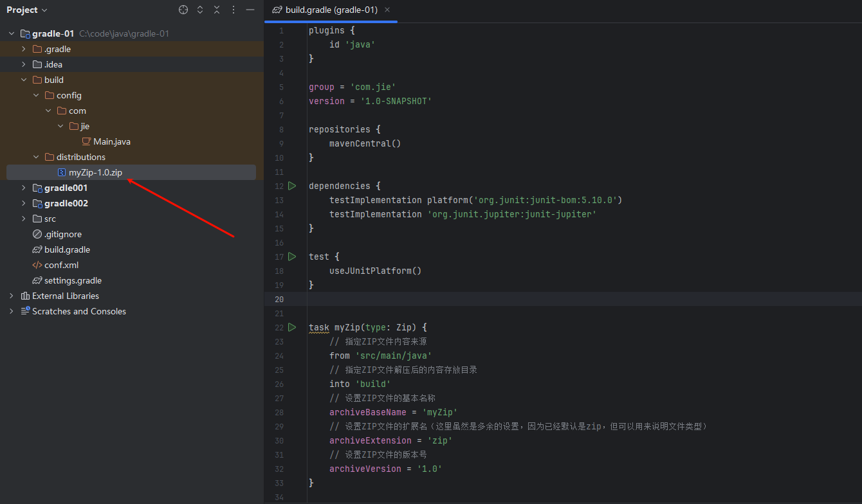
Task: Click the settings.gradle elephant icon
Action: click(37, 280)
